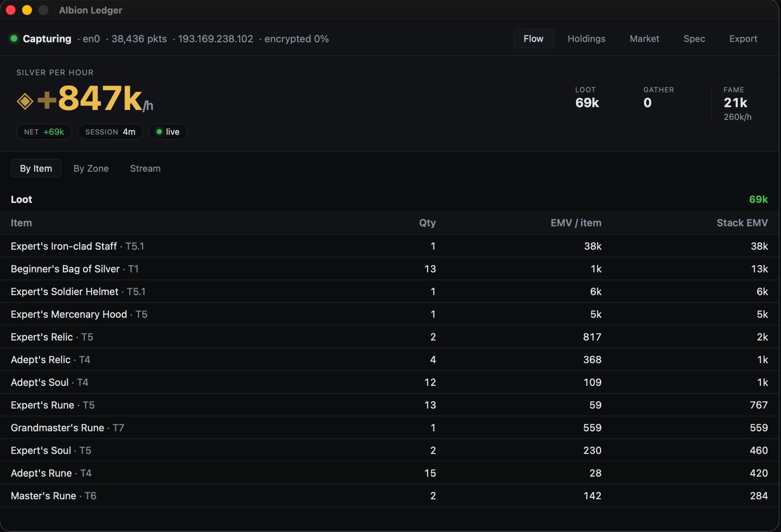Click the LOOT 69k stat
Image resolution: width=781 pixels, height=532 pixels.
coord(587,98)
